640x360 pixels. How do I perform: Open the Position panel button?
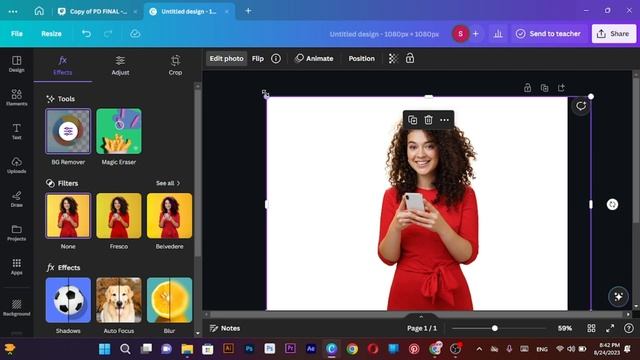click(x=361, y=59)
